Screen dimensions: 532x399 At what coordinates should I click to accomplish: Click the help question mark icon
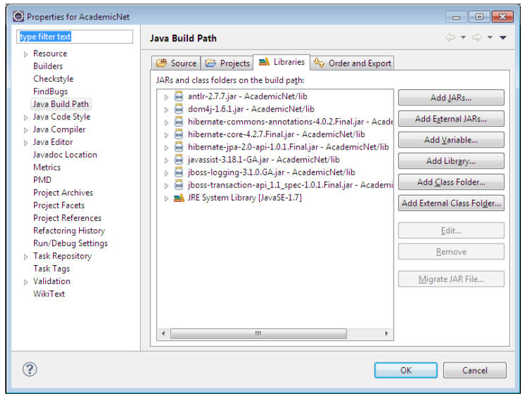point(29,370)
